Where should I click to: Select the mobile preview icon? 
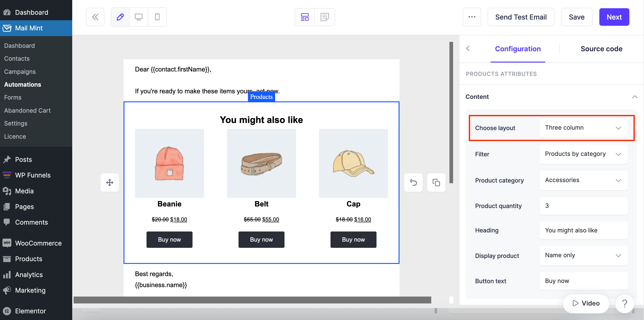157,17
